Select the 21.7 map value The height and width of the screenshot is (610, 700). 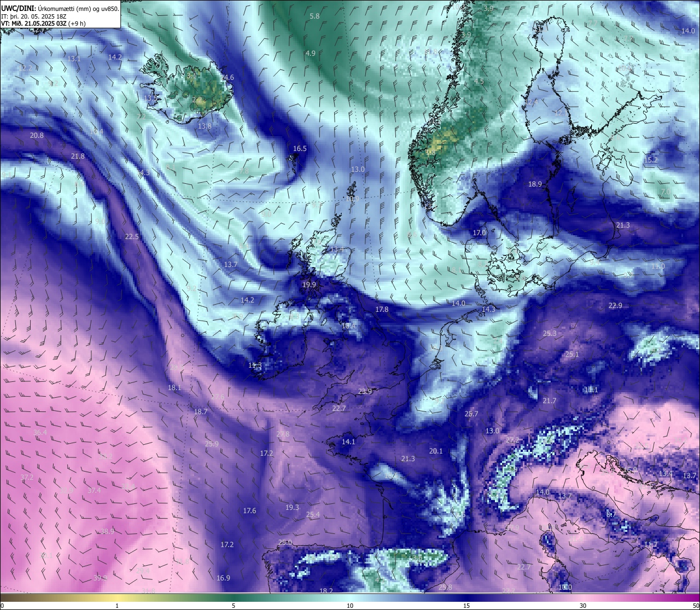click(x=550, y=400)
